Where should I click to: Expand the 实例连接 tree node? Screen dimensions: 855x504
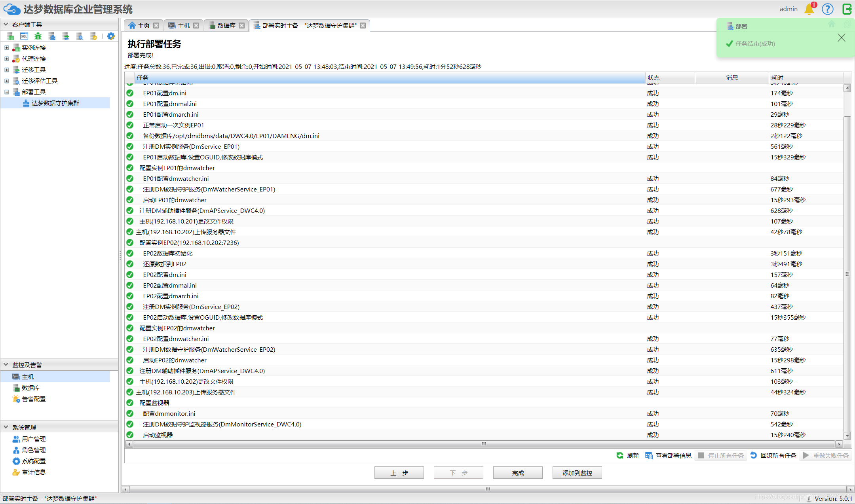coord(7,47)
